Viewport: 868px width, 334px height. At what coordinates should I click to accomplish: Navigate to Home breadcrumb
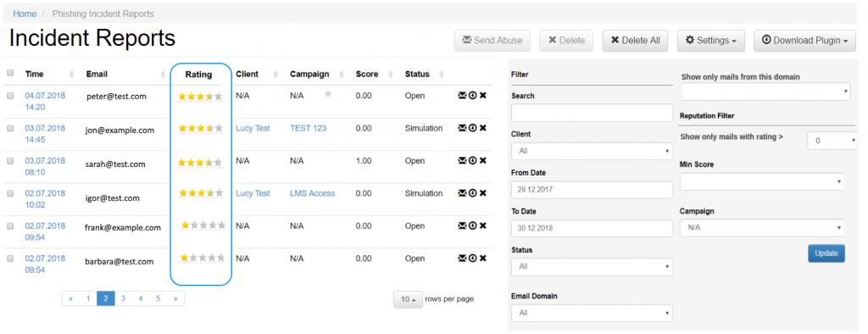click(x=25, y=14)
